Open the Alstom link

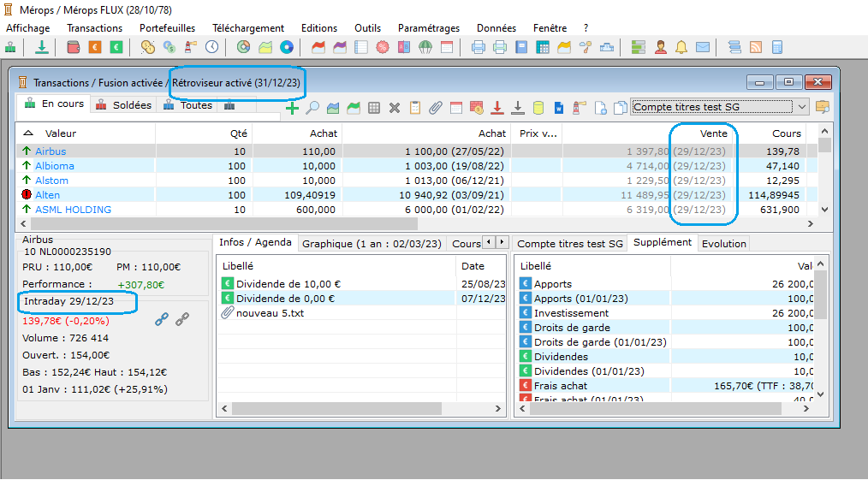(51, 181)
